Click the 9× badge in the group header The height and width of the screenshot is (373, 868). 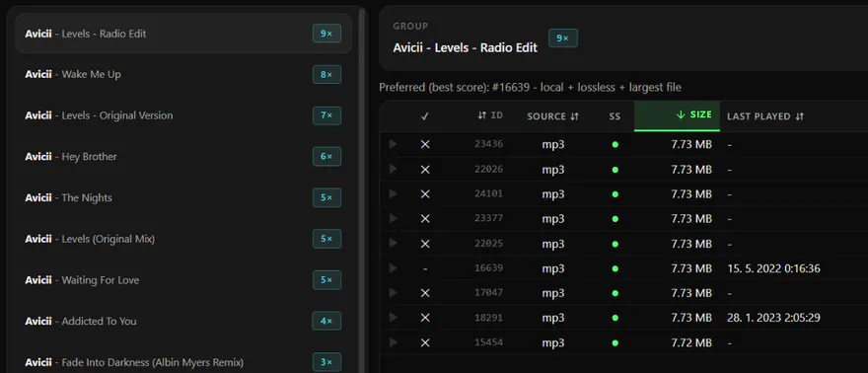coord(563,38)
